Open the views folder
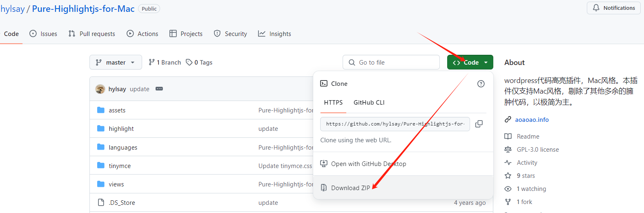 click(116, 184)
